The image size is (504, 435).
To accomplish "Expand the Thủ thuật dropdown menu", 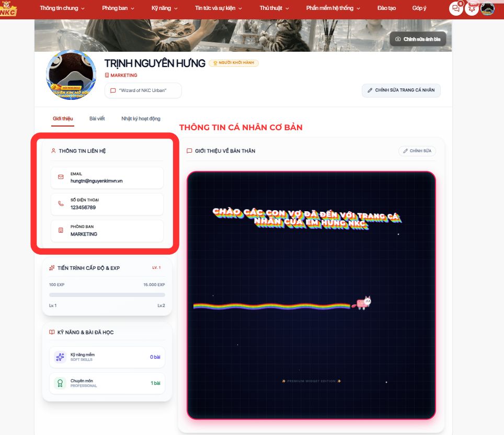I will pyautogui.click(x=274, y=8).
